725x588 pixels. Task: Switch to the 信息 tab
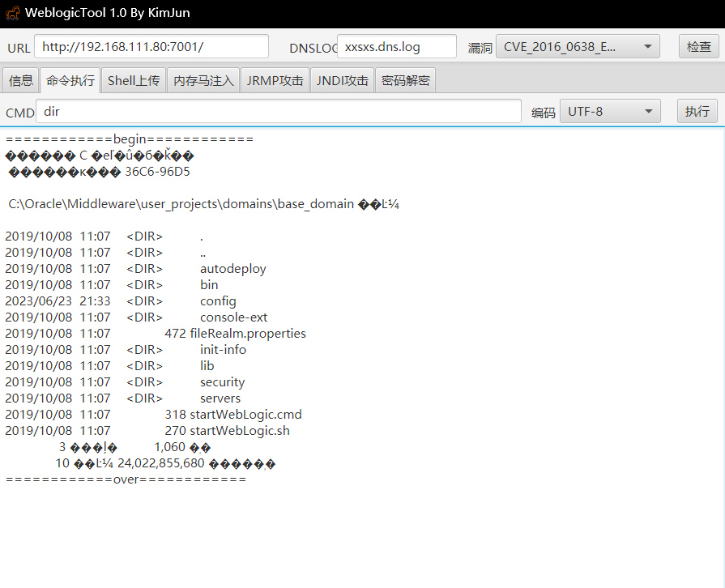21,80
